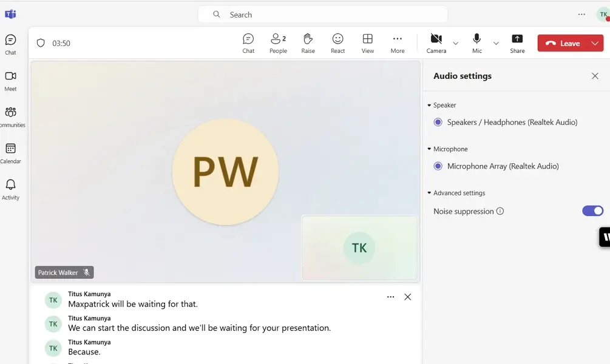Turn on the Camera
Viewport: 610px width, 364px height.
click(436, 43)
